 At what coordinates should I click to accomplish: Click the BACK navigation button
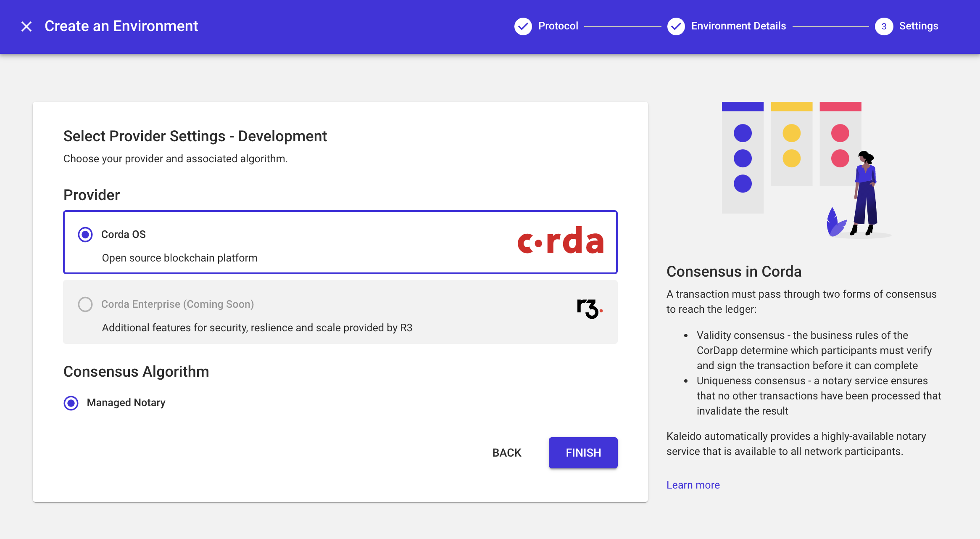(506, 453)
